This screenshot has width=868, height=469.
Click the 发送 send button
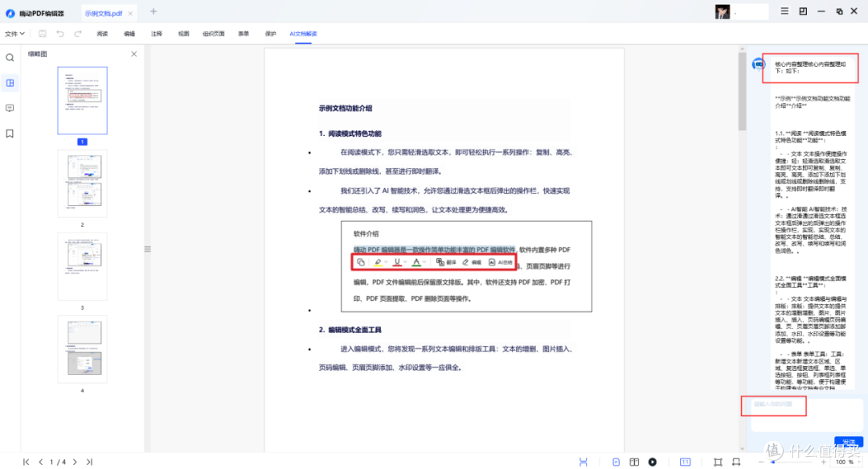tap(849, 442)
